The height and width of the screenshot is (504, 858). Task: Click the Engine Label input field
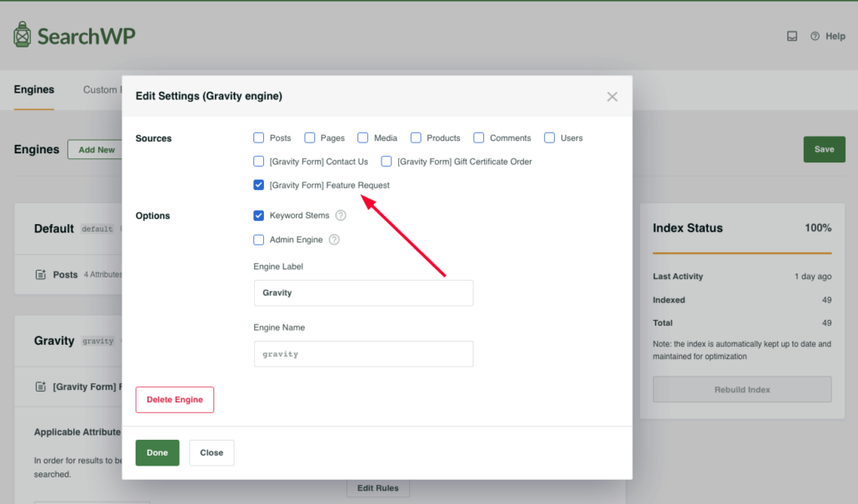pyautogui.click(x=363, y=292)
